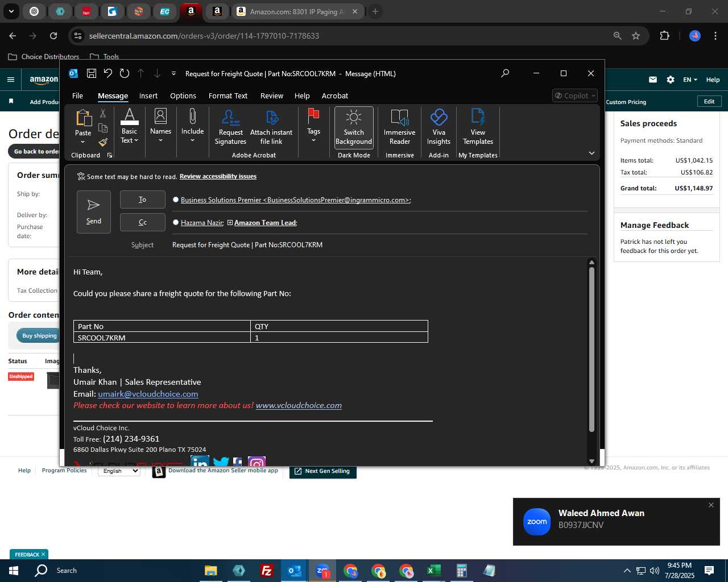Click the Windows Search box

[67, 571]
